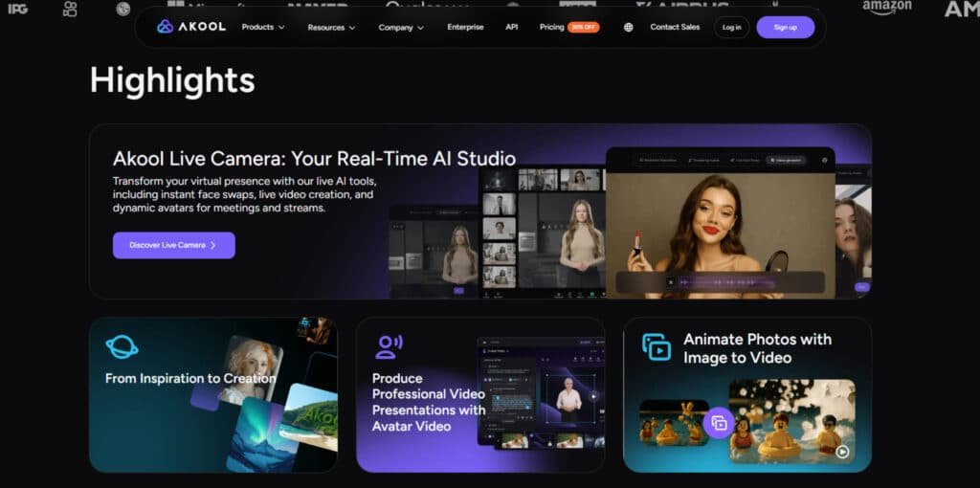Click the Discover Live Camera button
Image resolution: width=980 pixels, height=488 pixels.
174,245
